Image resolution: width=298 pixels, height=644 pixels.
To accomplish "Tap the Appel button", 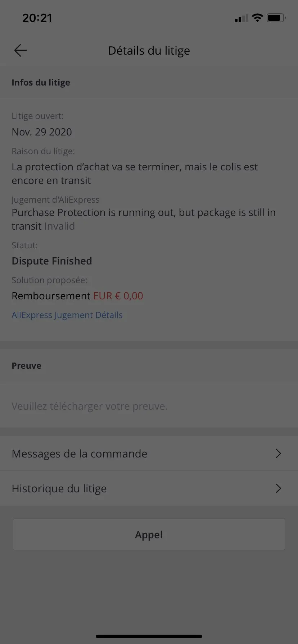I will tap(149, 534).
